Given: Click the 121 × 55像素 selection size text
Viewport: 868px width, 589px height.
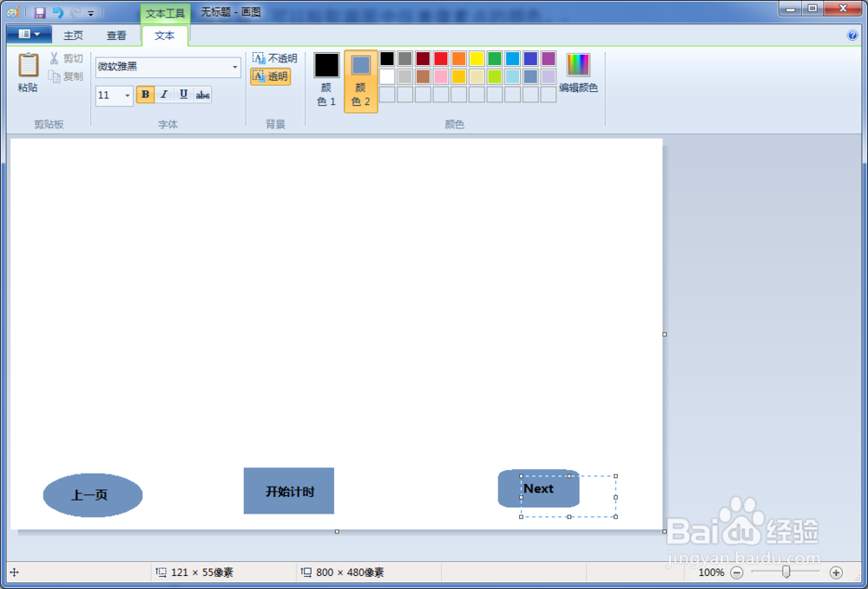Looking at the screenshot, I should [202, 573].
